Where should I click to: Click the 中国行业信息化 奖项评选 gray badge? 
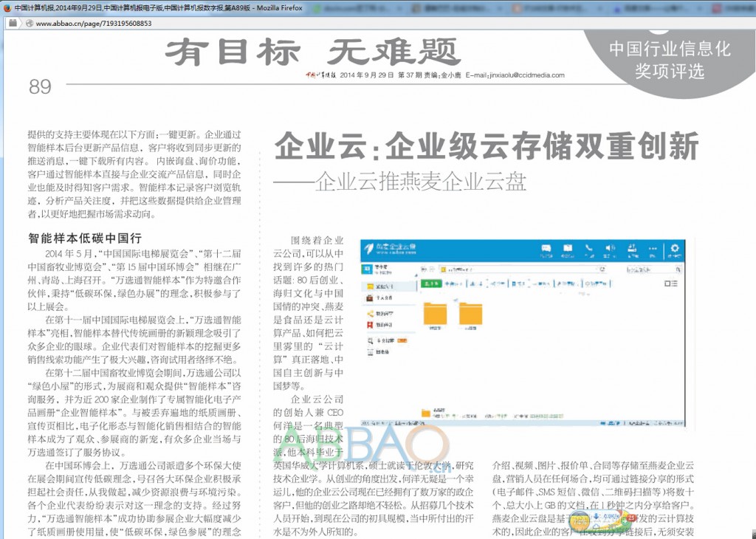pos(669,59)
